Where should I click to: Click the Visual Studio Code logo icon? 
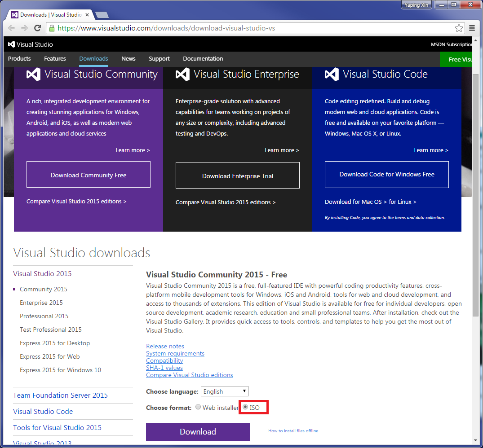coord(332,74)
